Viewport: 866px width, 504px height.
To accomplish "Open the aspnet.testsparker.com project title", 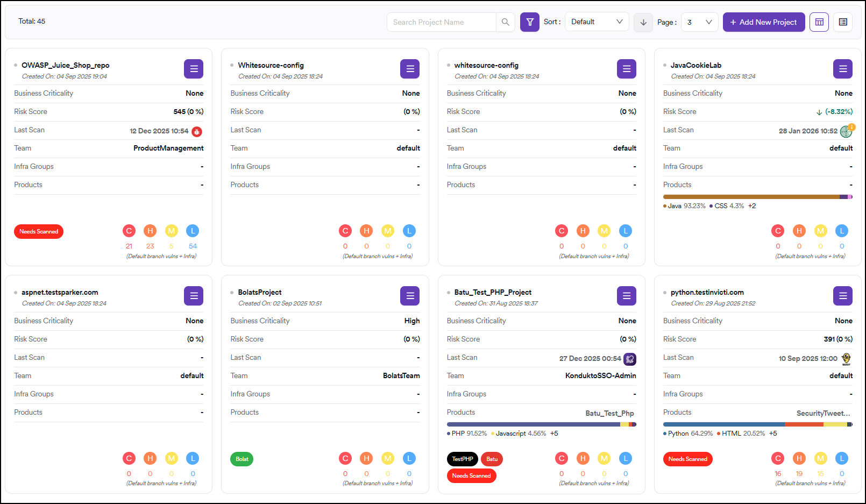I will (60, 292).
